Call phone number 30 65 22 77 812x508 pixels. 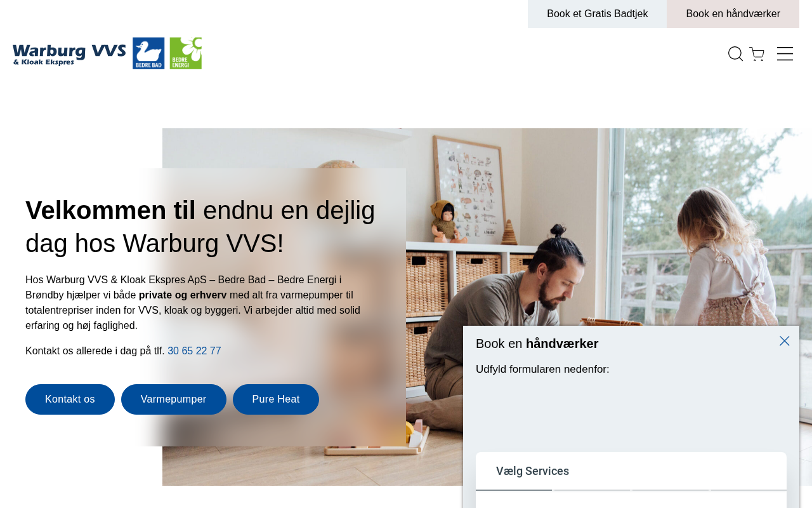point(194,351)
